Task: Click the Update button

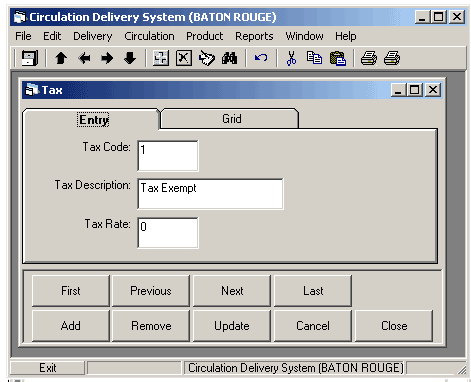Action: coord(232,326)
